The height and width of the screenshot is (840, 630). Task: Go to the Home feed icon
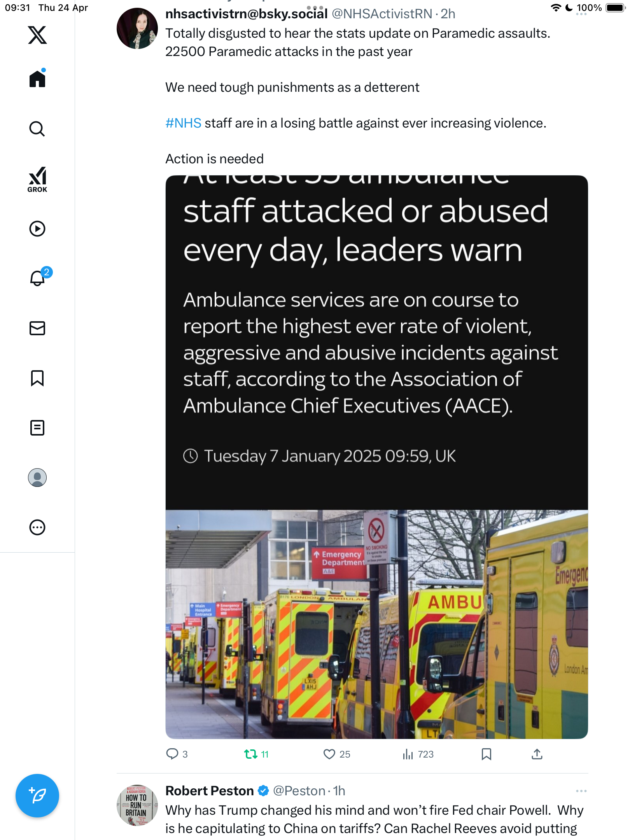coord(37,78)
